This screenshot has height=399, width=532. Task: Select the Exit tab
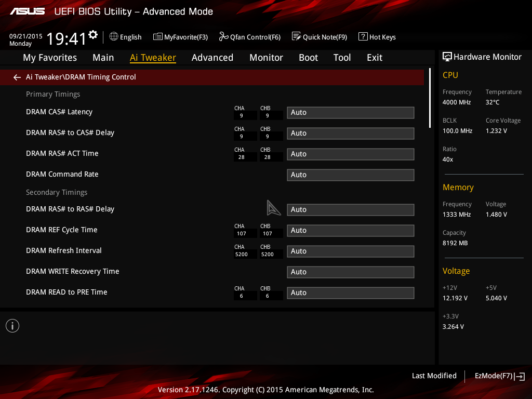tap(375, 58)
